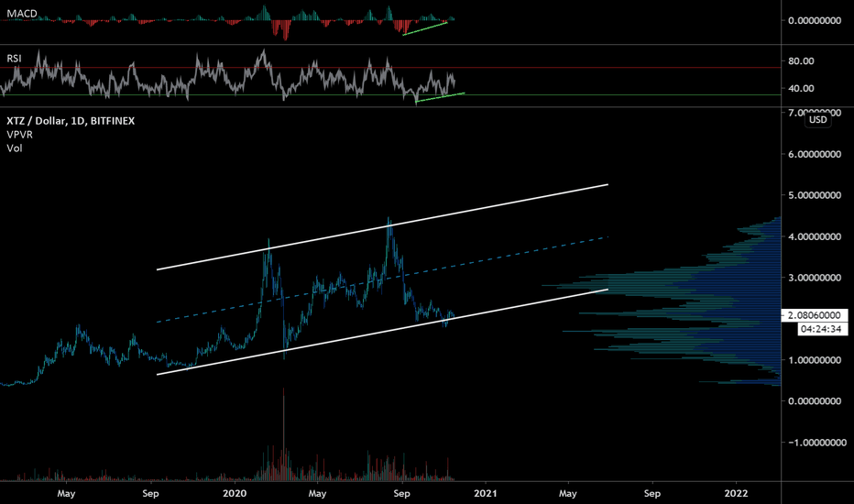Click the MACD 0.00000000 axis value
Screen dimensions: 854x504
pos(815,21)
